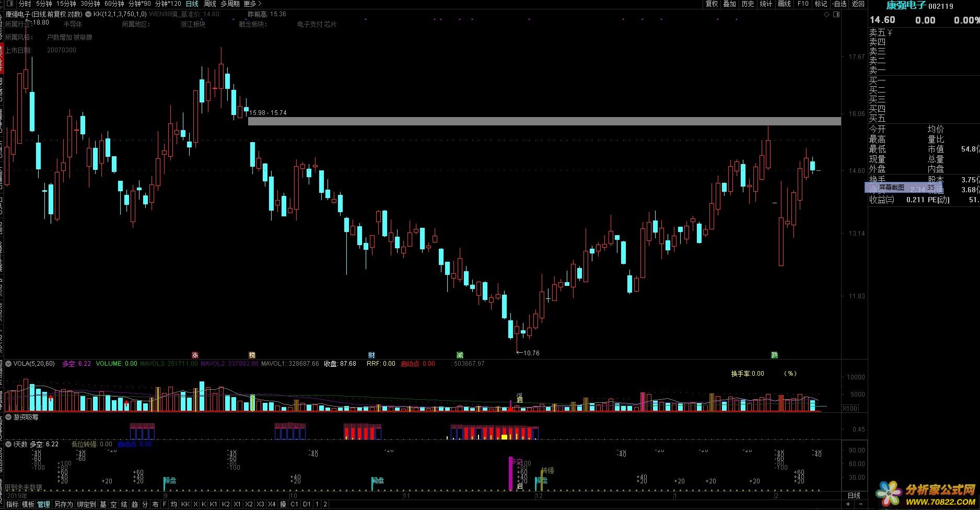980x510 pixels.
Task: Open the 复权 adjustment options
Action: click(711, 4)
